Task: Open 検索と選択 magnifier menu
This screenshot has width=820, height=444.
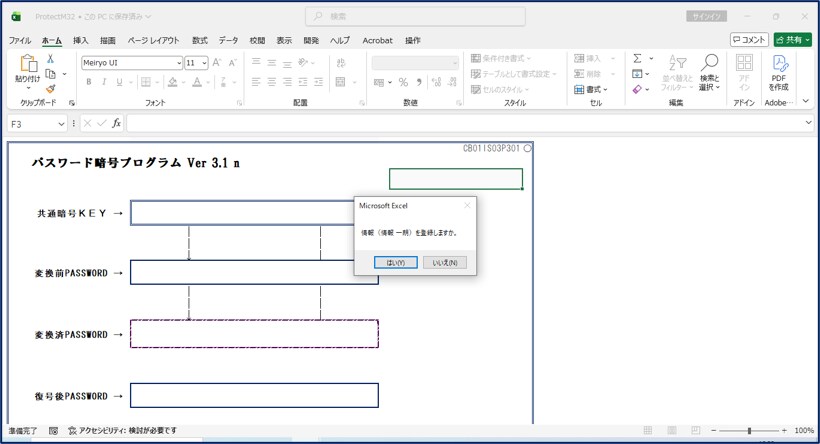Action: pyautogui.click(x=709, y=72)
